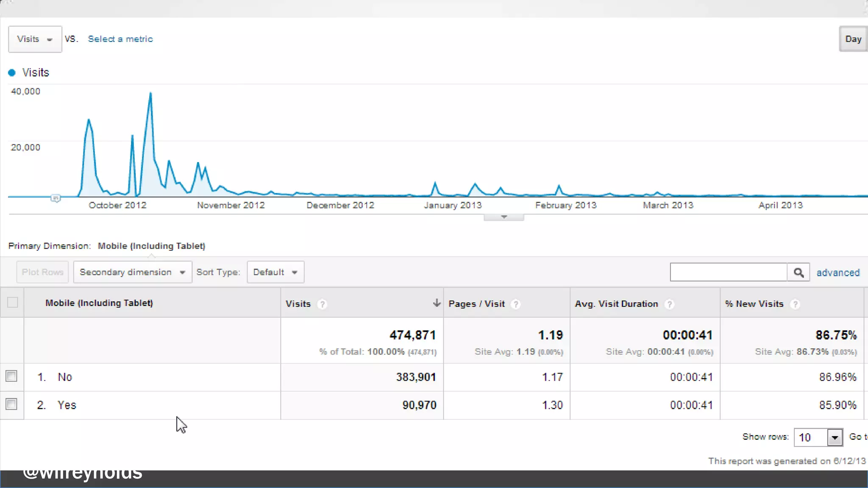Open the Secondary dimension dropdown
868x488 pixels.
132,272
